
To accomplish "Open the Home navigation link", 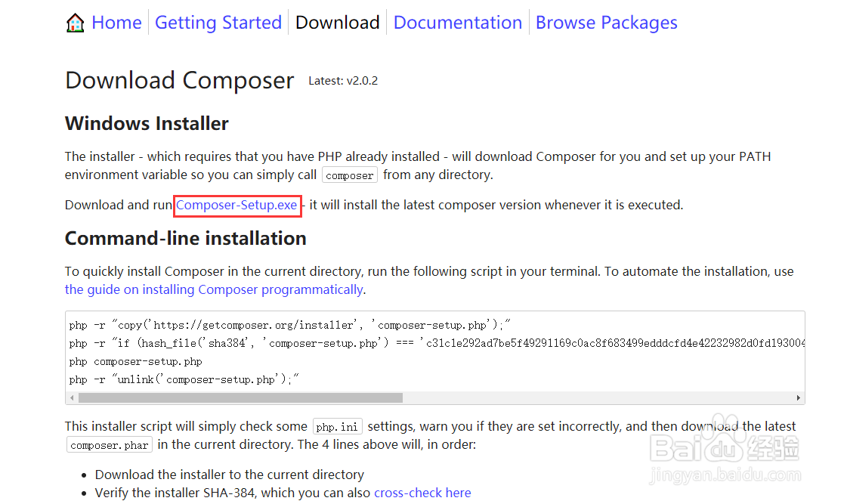I will coord(116,23).
